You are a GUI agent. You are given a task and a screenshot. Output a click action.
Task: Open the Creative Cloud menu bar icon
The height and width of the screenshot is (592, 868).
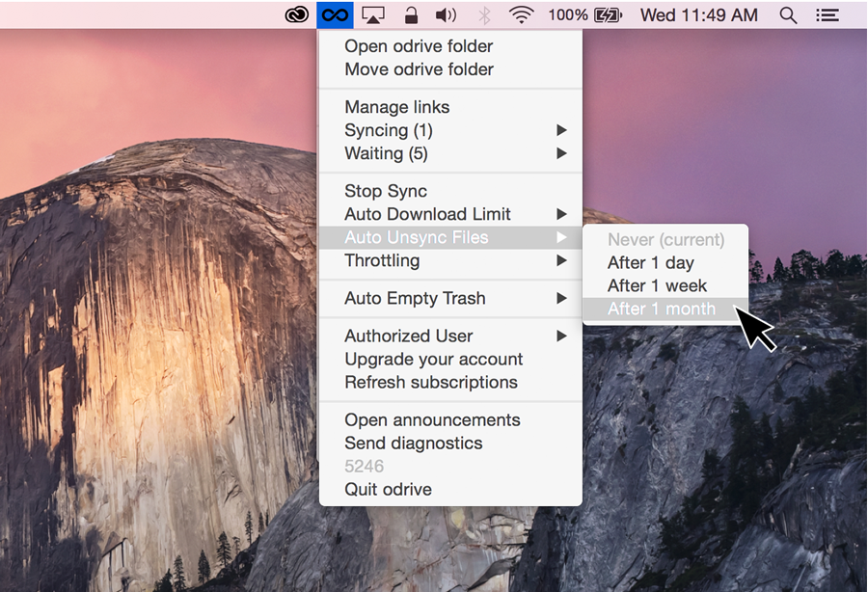point(297,14)
